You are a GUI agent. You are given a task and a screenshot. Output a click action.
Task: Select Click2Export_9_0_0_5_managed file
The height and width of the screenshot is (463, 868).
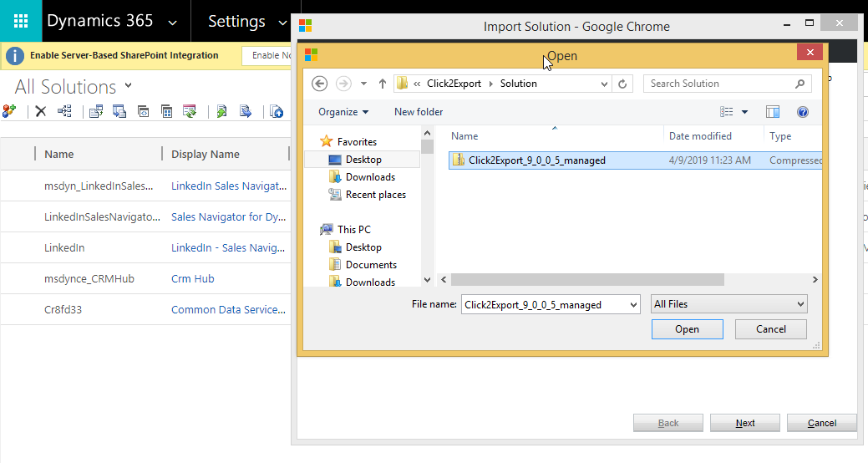coord(635,160)
